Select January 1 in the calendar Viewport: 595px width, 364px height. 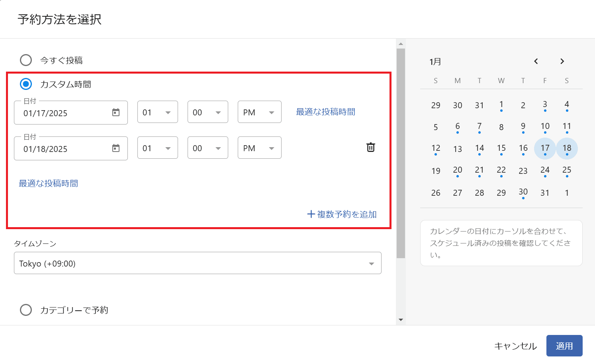[501, 105]
